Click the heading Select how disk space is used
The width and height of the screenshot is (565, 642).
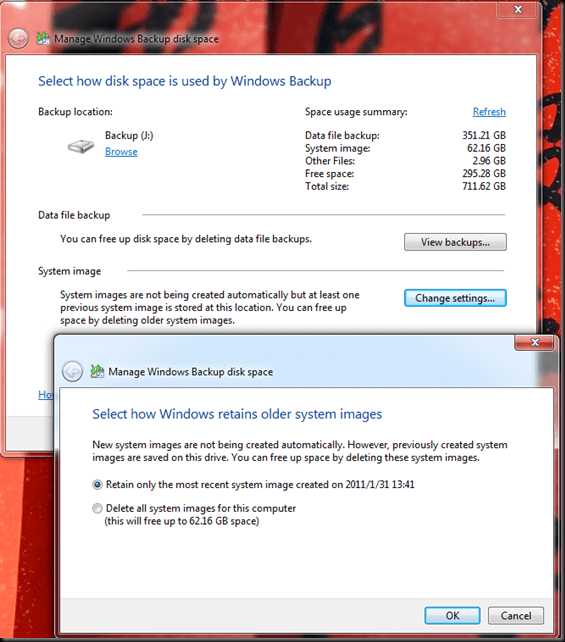[185, 81]
